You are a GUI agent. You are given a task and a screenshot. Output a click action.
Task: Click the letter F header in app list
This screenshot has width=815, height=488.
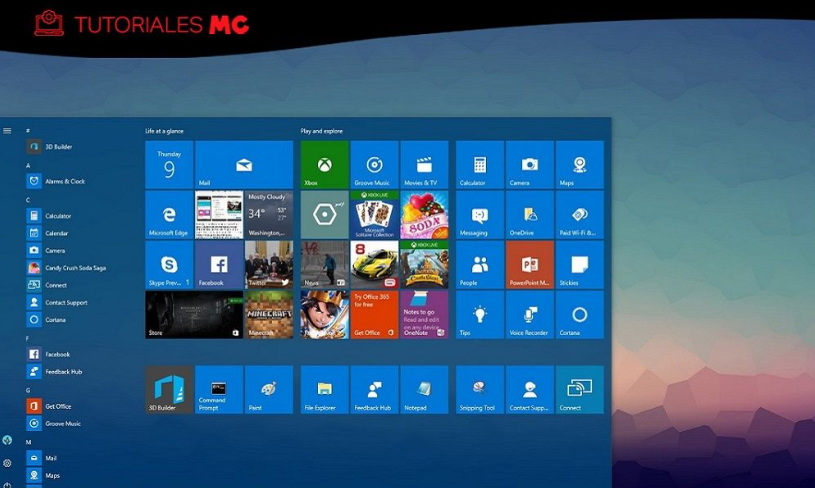coord(28,338)
